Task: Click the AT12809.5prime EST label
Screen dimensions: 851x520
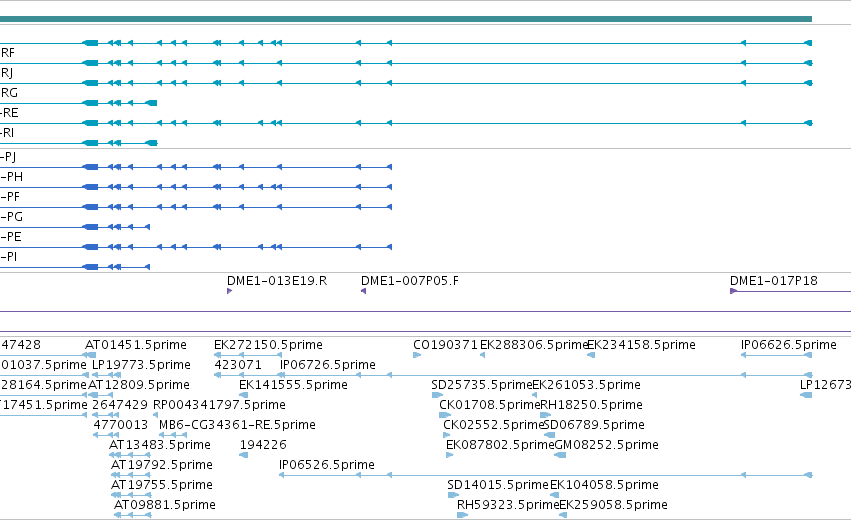Action: pyautogui.click(x=139, y=385)
